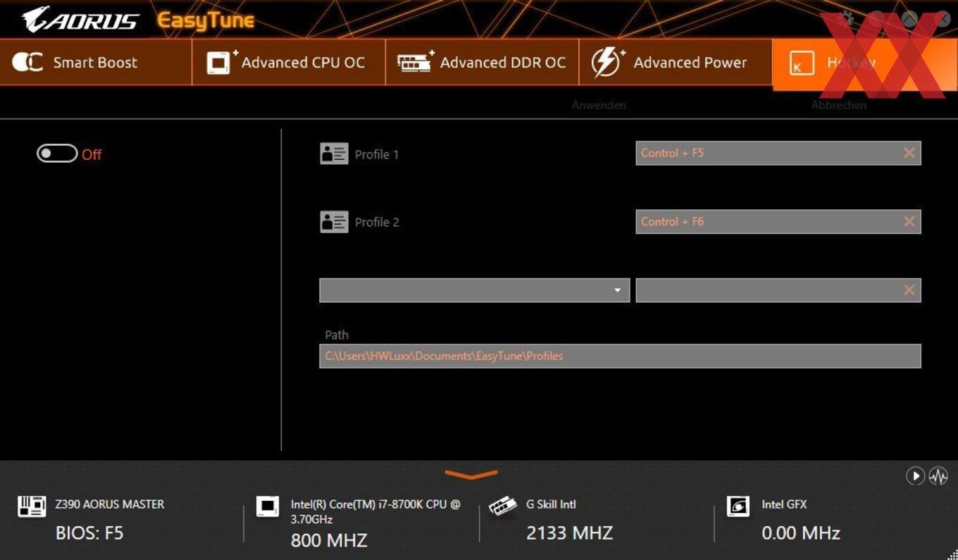The height and width of the screenshot is (560, 958).
Task: Click the Profile 2 card icon
Action: (334, 222)
